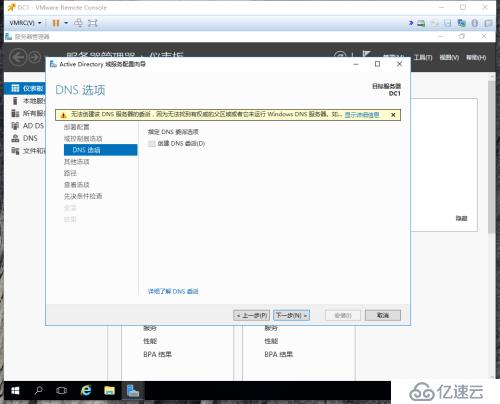Open the 详细了解 DNS 委派 link
This screenshot has width=500, height=404.
173,291
